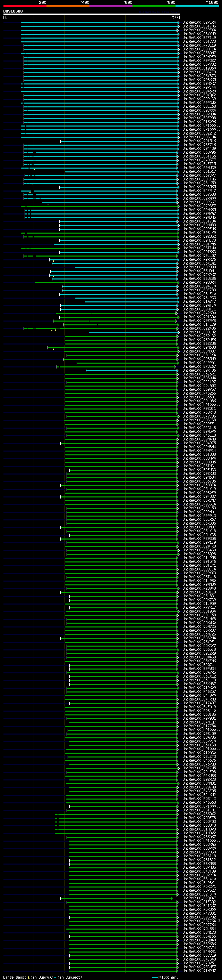Screen dimensions: 222x980
Task: Click label UniRef100_P07764-3
Action: [x=201, y=921]
